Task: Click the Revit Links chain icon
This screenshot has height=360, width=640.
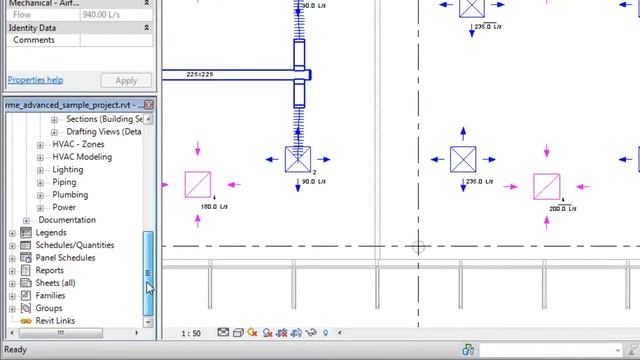Action: pos(26,321)
